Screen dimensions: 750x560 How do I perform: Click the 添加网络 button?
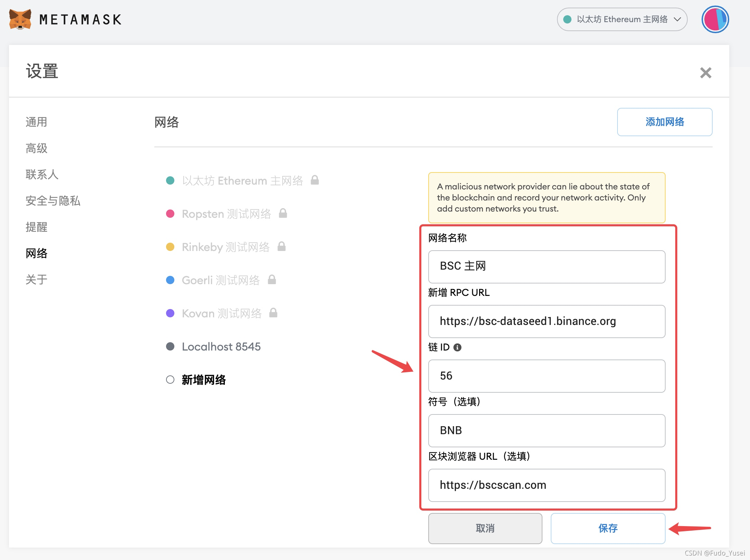point(665,122)
